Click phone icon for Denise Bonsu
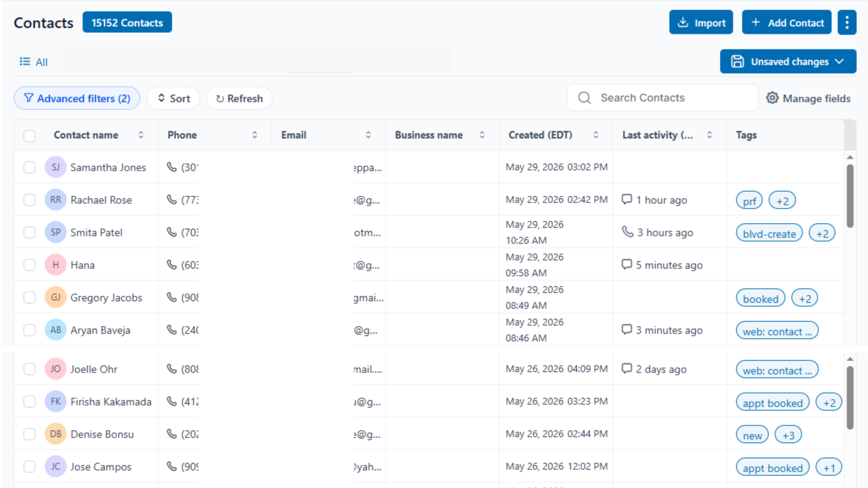 click(172, 434)
